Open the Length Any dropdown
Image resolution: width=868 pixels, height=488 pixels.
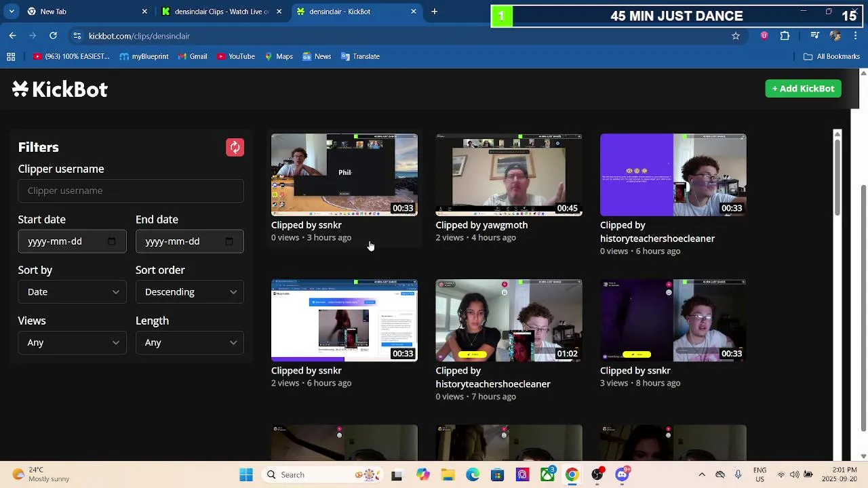pyautogui.click(x=190, y=342)
